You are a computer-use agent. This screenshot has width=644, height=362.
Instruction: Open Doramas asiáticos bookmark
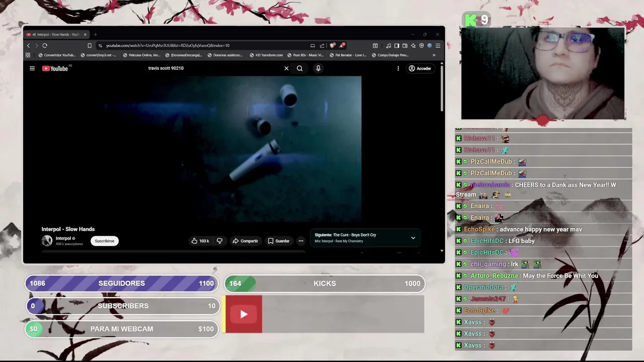coord(226,55)
